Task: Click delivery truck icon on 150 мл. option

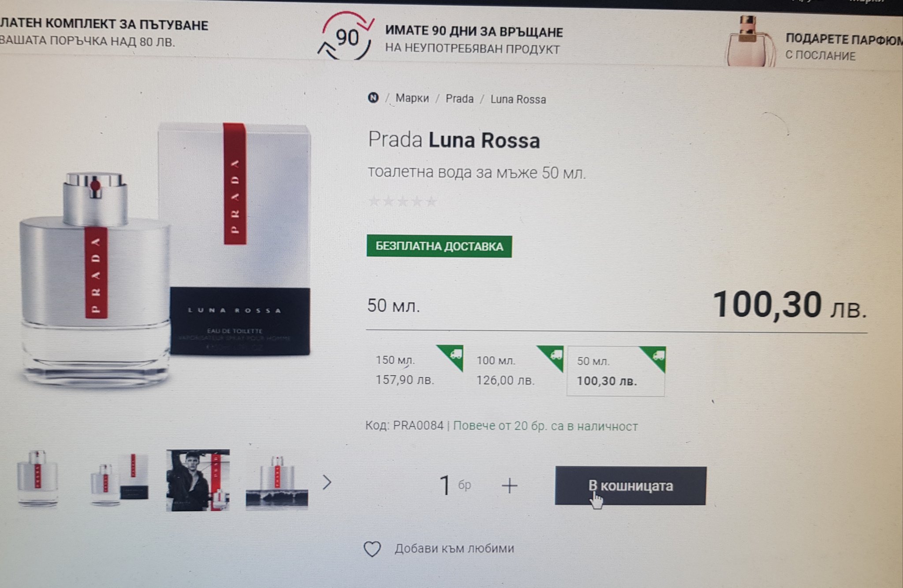Action: tap(455, 354)
